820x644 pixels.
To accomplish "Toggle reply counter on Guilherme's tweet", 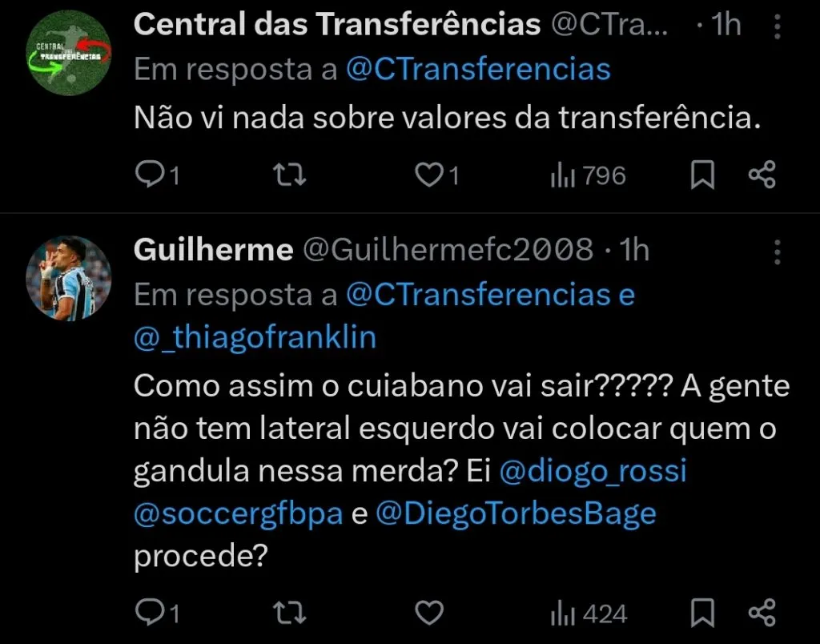I will click(152, 612).
